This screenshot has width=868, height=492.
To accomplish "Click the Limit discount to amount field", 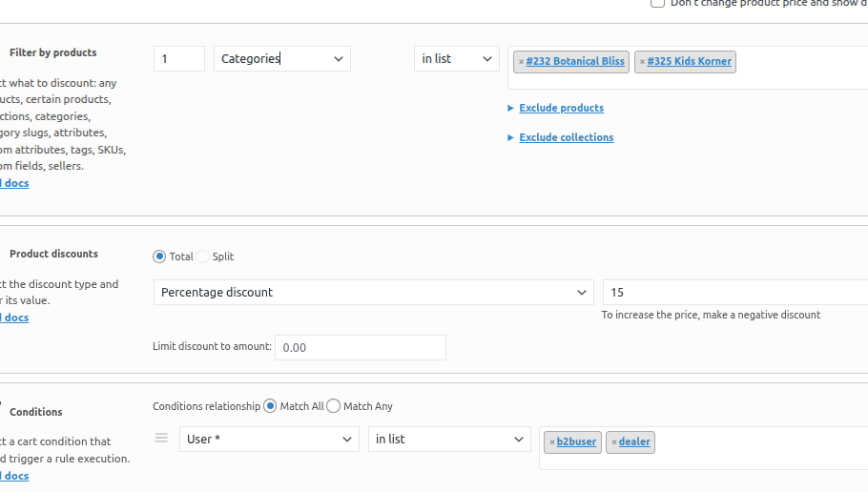I will [360, 348].
